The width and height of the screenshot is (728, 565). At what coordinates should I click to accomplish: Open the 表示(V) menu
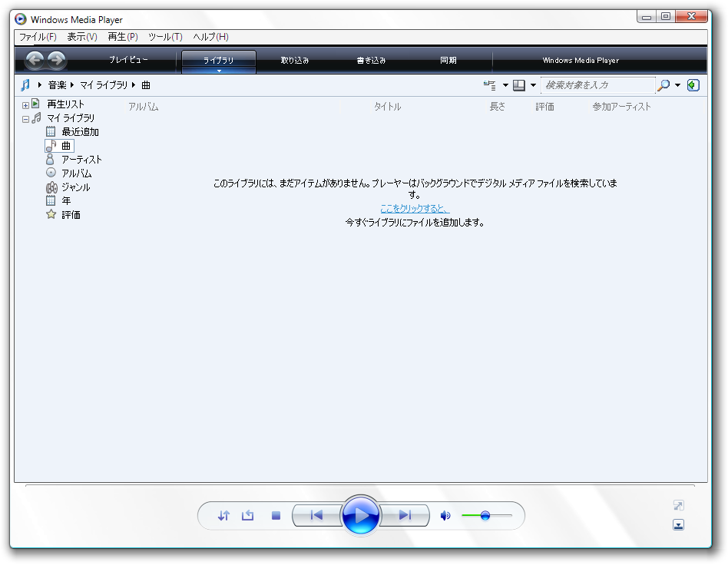coord(82,37)
